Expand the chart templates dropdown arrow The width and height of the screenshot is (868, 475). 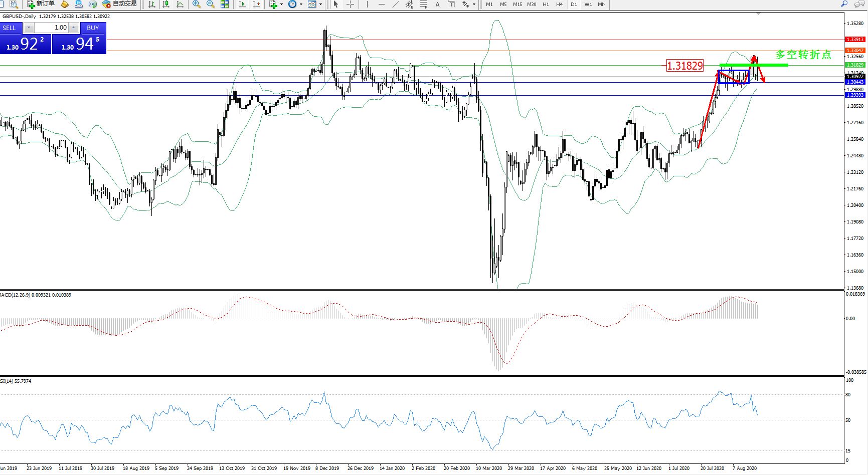pyautogui.click(x=320, y=5)
